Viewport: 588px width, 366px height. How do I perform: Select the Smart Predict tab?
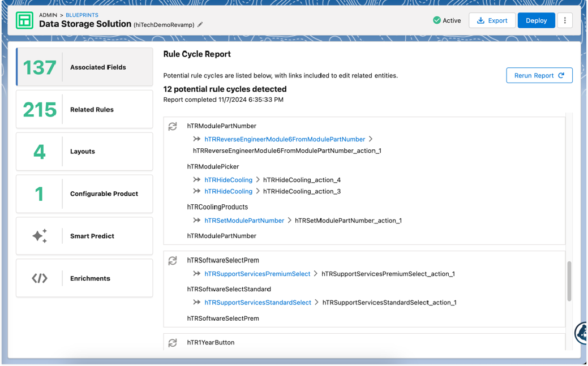click(x=84, y=236)
